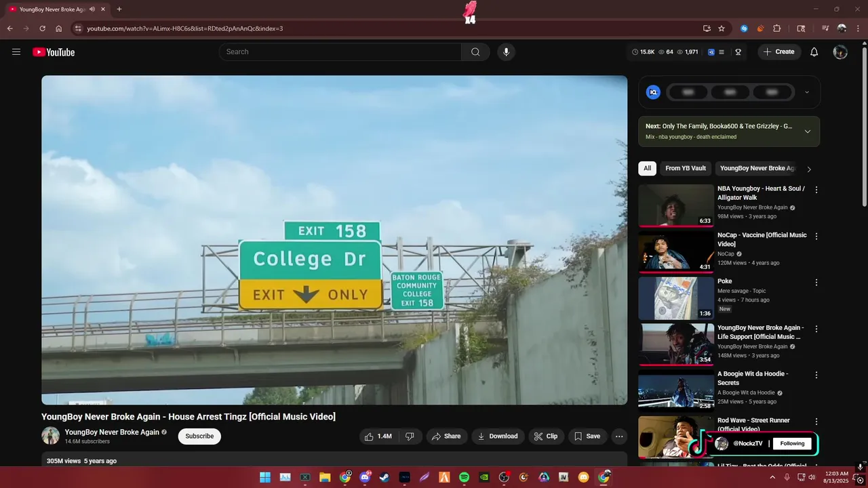Open OBS Studio from the taskbar
The width and height of the screenshot is (868, 488).
504,477
